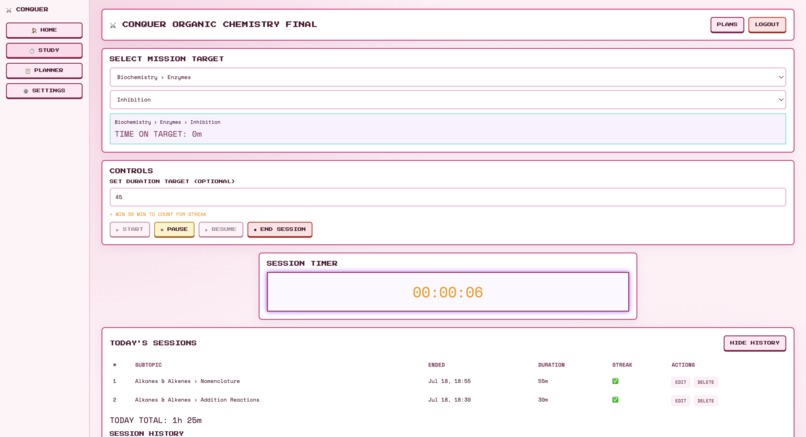Click the calendar icon on Planner

pyautogui.click(x=28, y=70)
